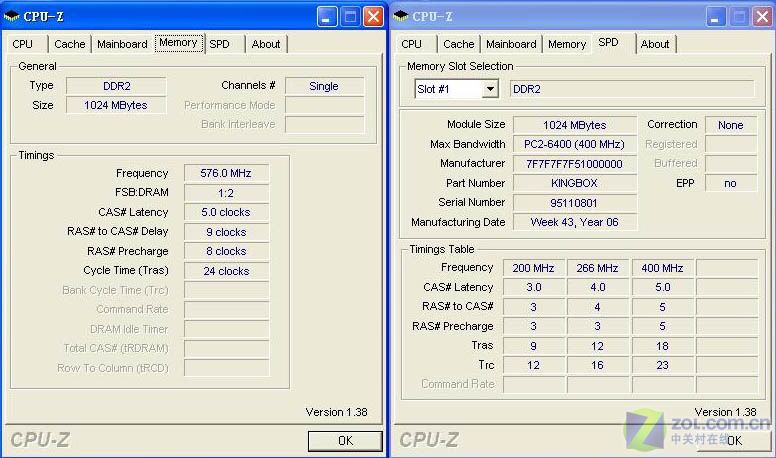Open Mainboard tab in left CPU-Z window
776x458 pixels.
[x=122, y=44]
